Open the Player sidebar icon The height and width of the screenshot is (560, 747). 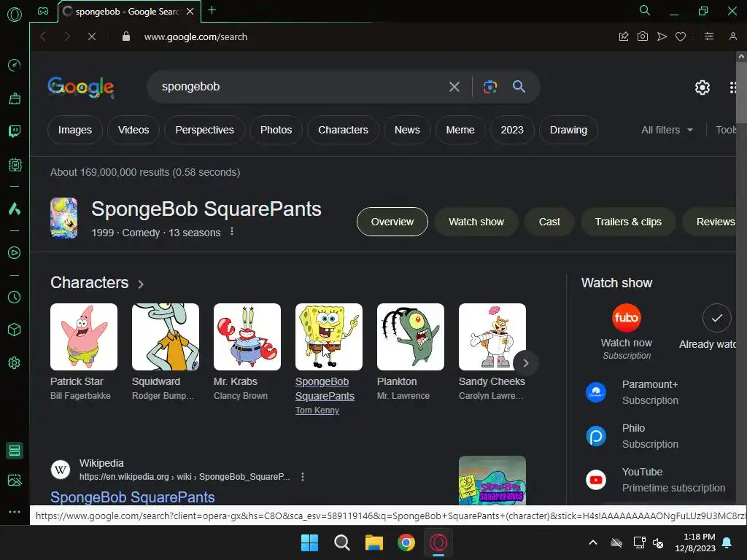[15, 253]
